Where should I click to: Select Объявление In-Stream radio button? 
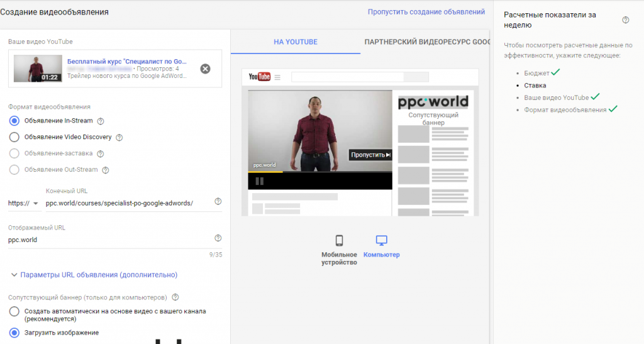click(14, 121)
